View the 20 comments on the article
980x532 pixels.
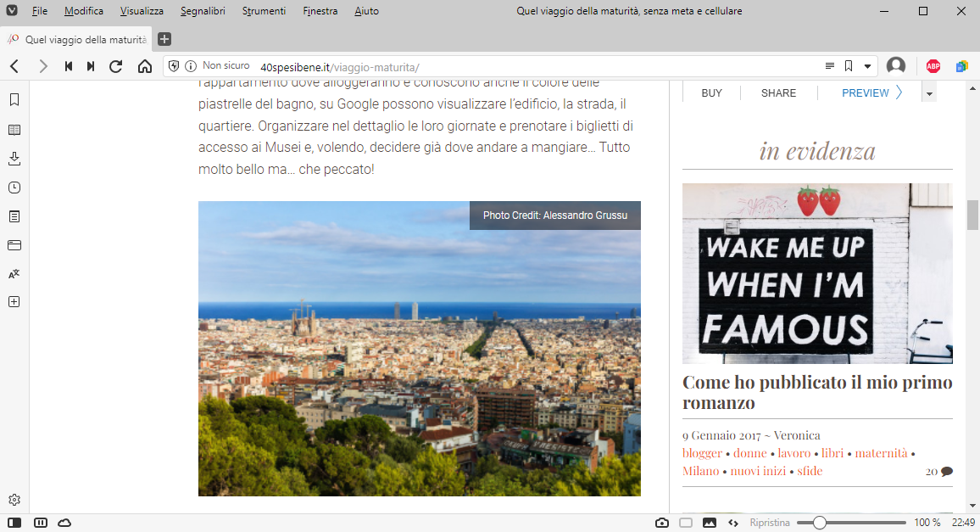coord(938,471)
